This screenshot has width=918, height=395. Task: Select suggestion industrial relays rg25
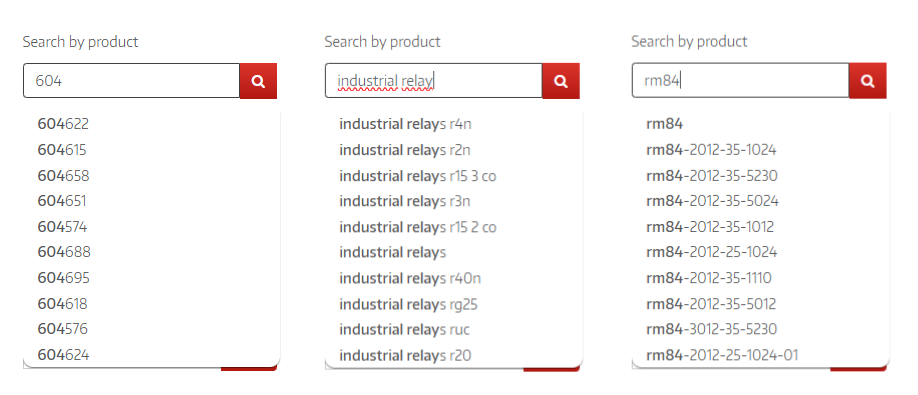tap(409, 303)
